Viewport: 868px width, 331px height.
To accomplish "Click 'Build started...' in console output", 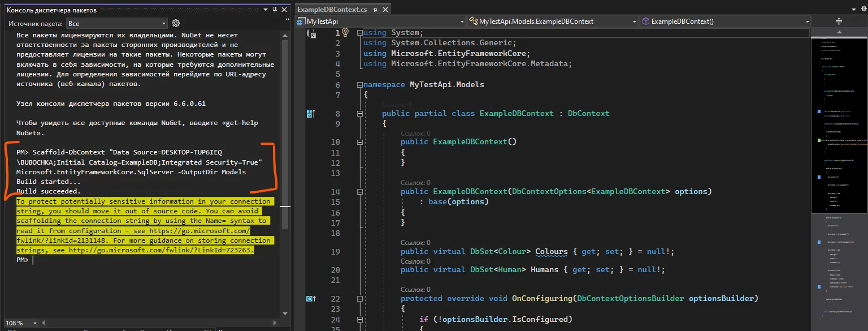I will [x=49, y=182].
